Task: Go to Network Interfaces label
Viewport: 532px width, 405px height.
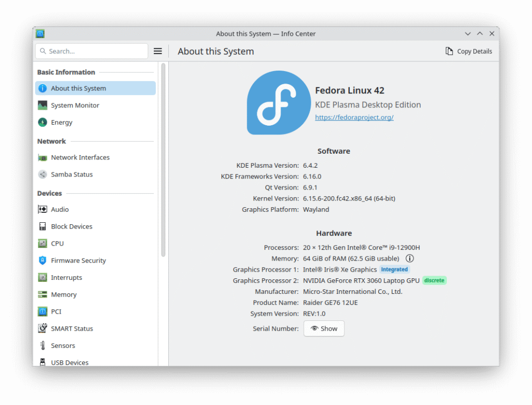Action: coord(80,157)
